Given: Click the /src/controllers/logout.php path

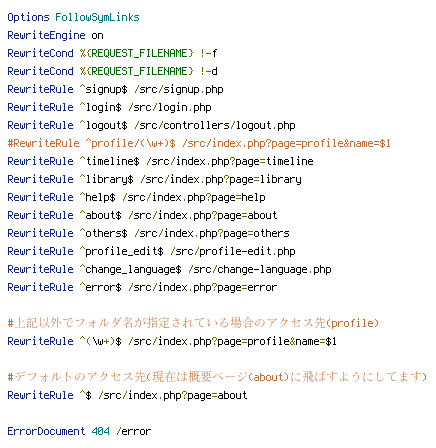Looking at the screenshot, I should pos(215,125).
